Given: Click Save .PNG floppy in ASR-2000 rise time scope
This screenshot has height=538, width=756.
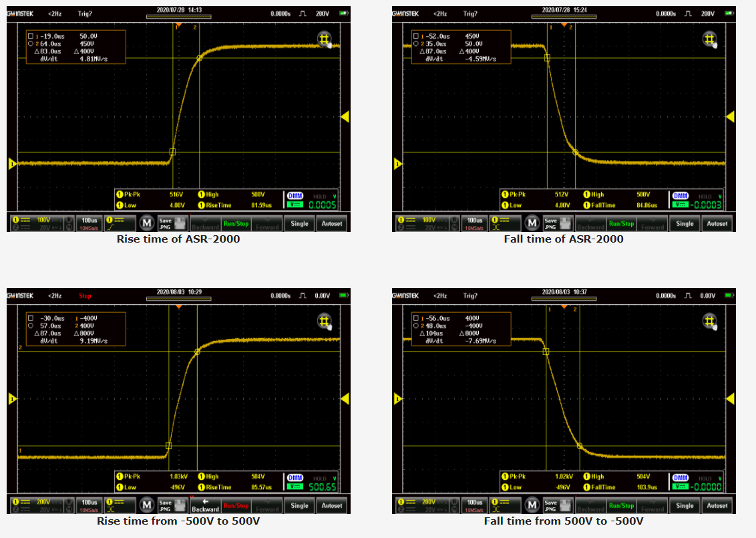Looking at the screenshot, I should 172,223.
